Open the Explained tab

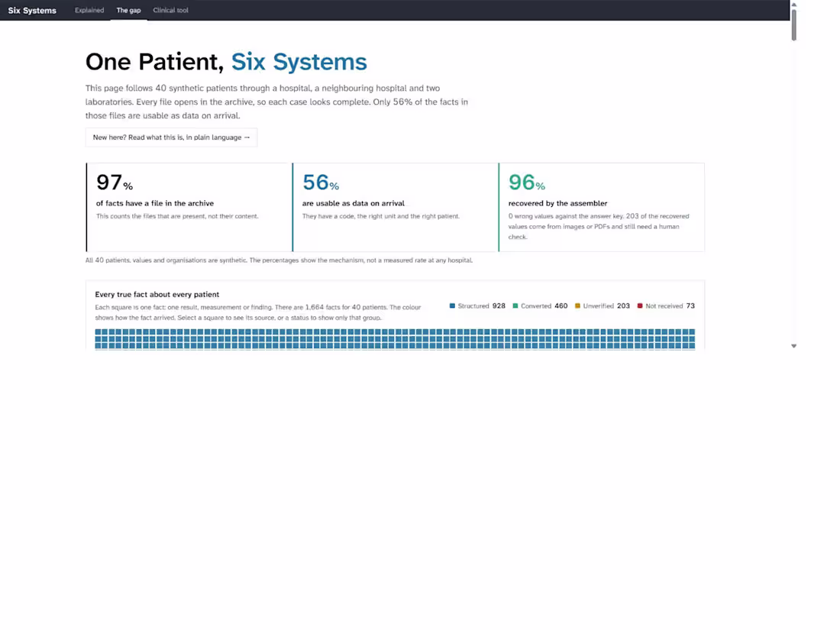[x=89, y=10]
